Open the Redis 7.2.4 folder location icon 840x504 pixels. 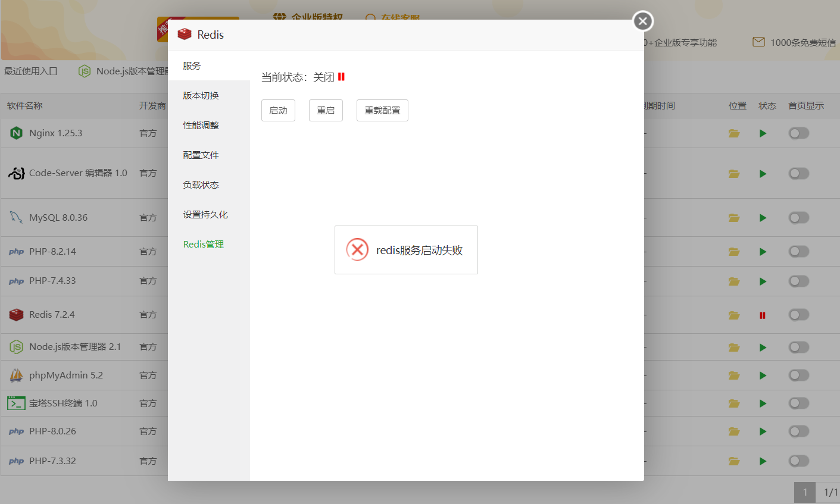(x=734, y=315)
